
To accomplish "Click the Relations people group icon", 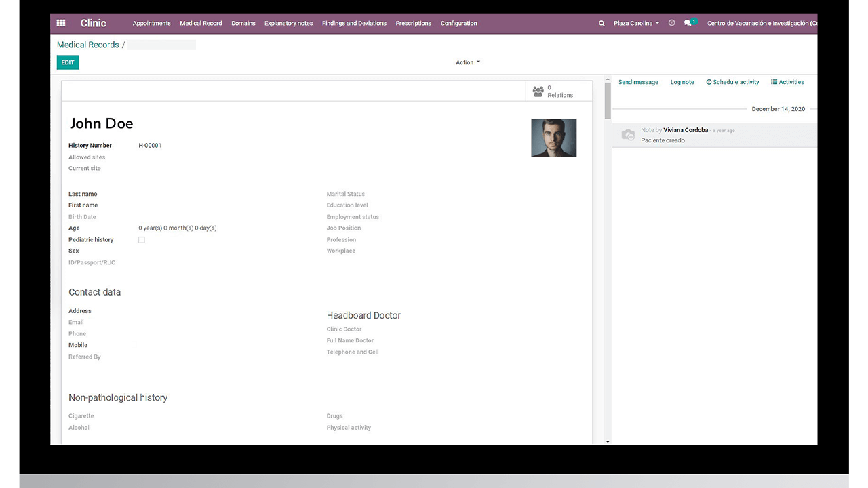I will pyautogui.click(x=538, y=91).
